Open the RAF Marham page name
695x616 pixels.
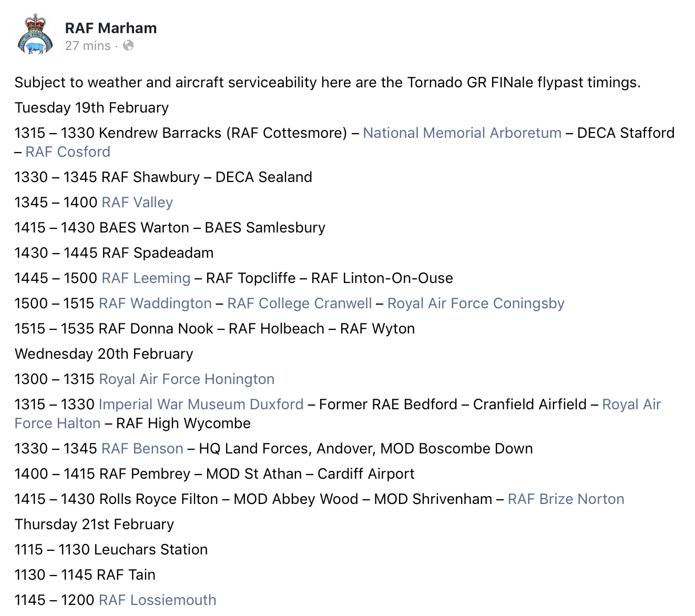click(110, 28)
